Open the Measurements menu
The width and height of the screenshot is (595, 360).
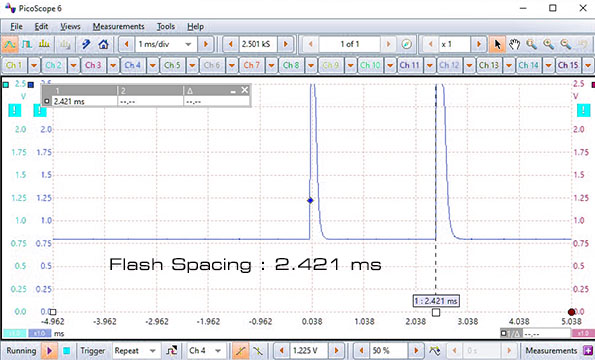[118, 27]
